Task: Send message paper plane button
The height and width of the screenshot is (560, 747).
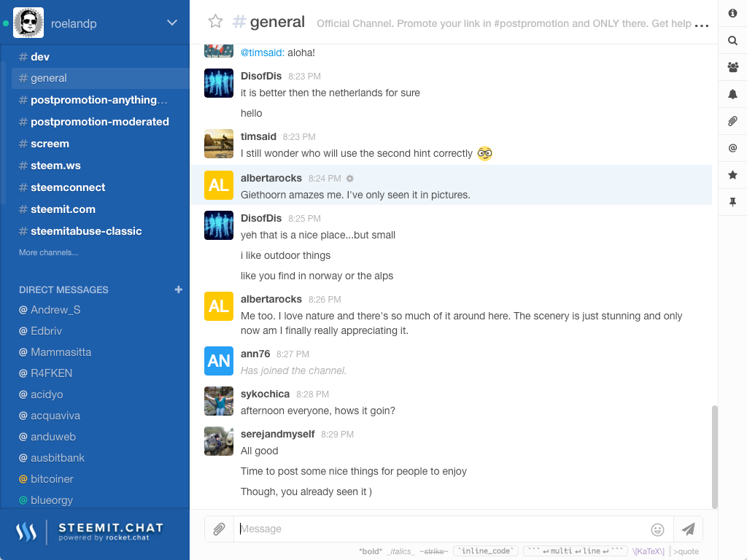Action: 688,529
